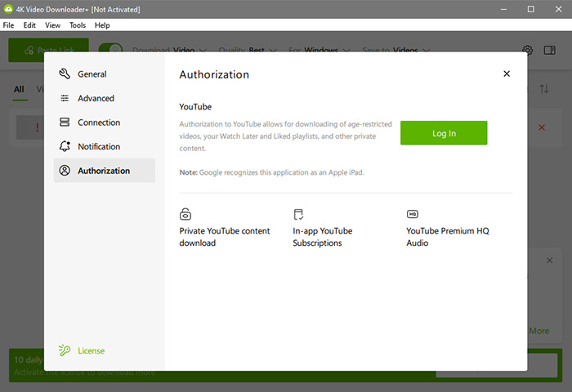The image size is (572, 392).
Task: Expand the Download Video dropdown
Action: pos(169,50)
